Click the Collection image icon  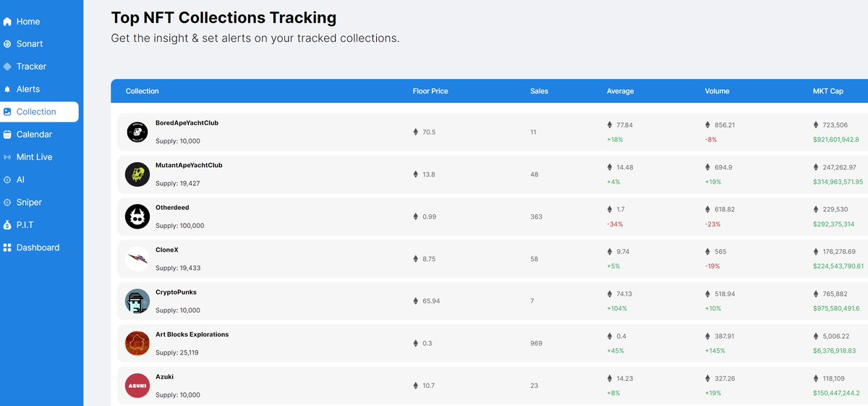click(x=7, y=111)
